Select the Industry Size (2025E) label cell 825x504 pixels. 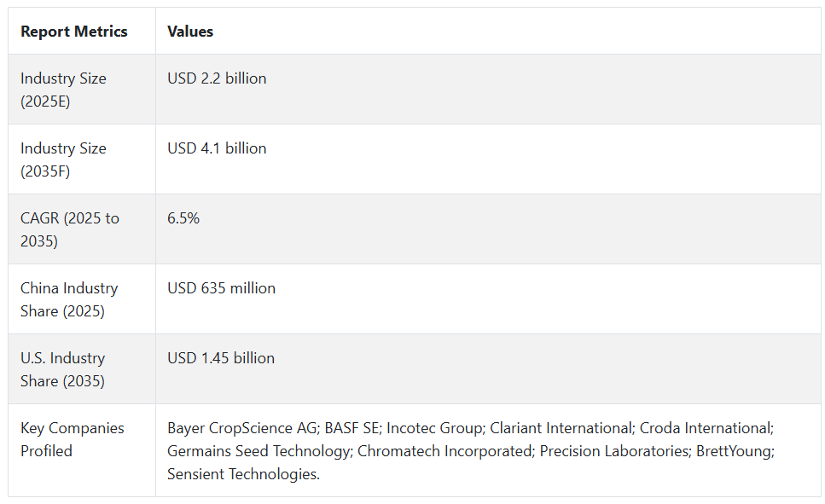82,90
